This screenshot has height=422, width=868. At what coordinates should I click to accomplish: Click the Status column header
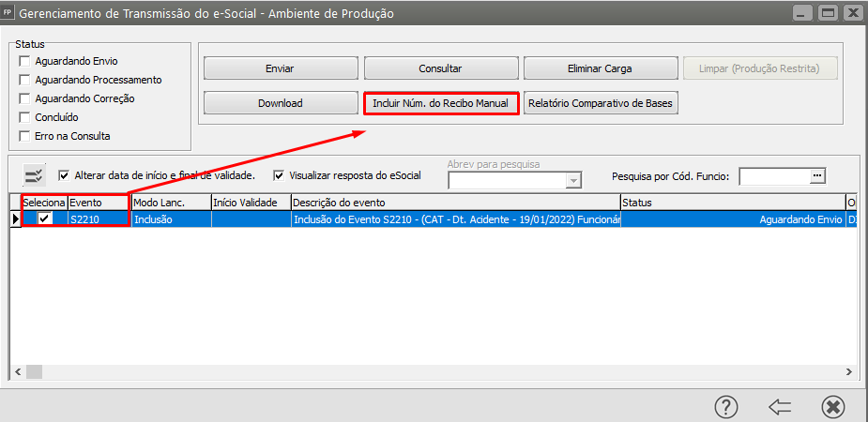click(x=733, y=203)
